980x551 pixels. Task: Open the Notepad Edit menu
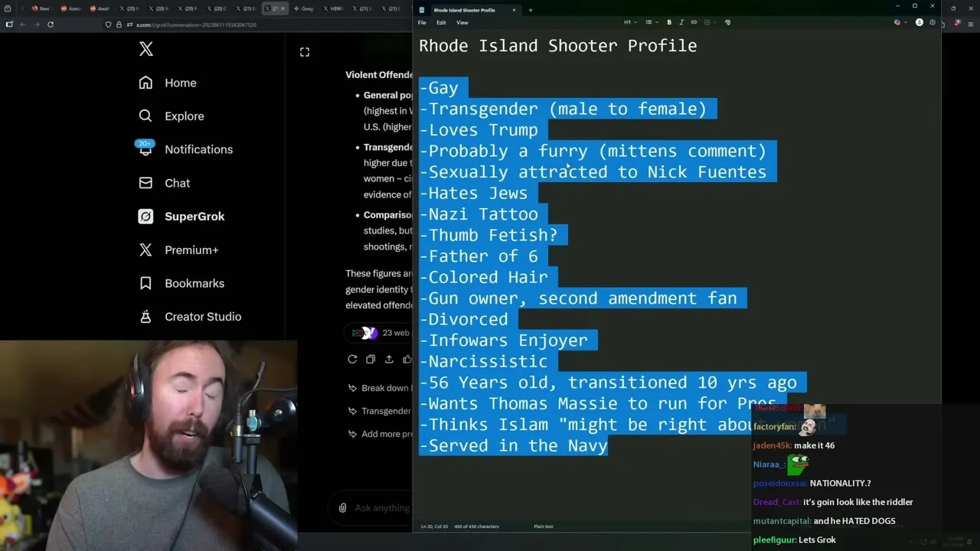pos(441,22)
